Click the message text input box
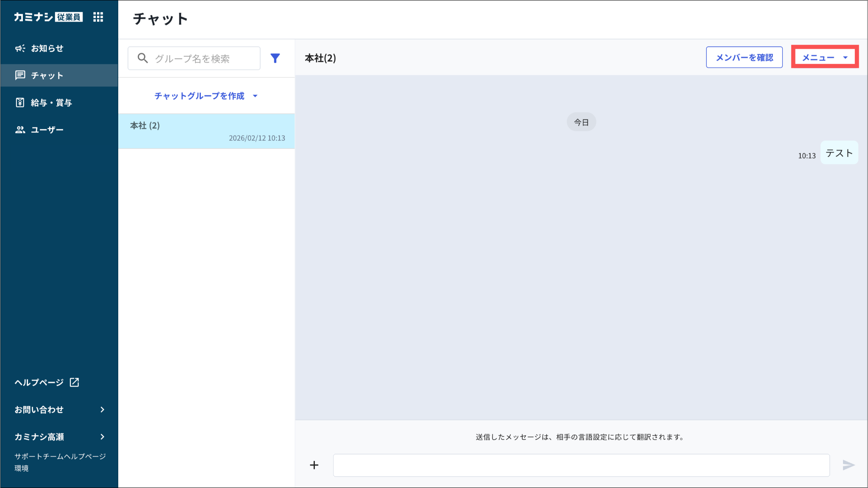 point(581,465)
